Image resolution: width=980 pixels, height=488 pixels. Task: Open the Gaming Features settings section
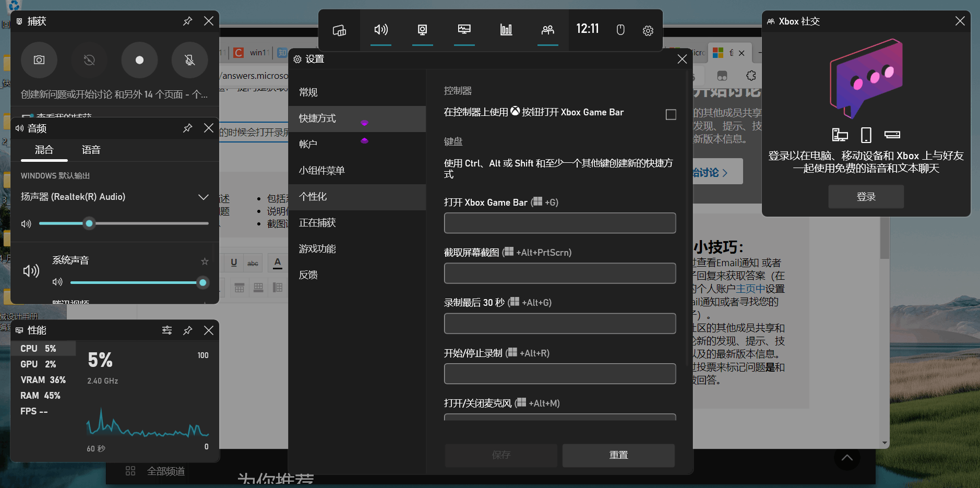click(357, 249)
